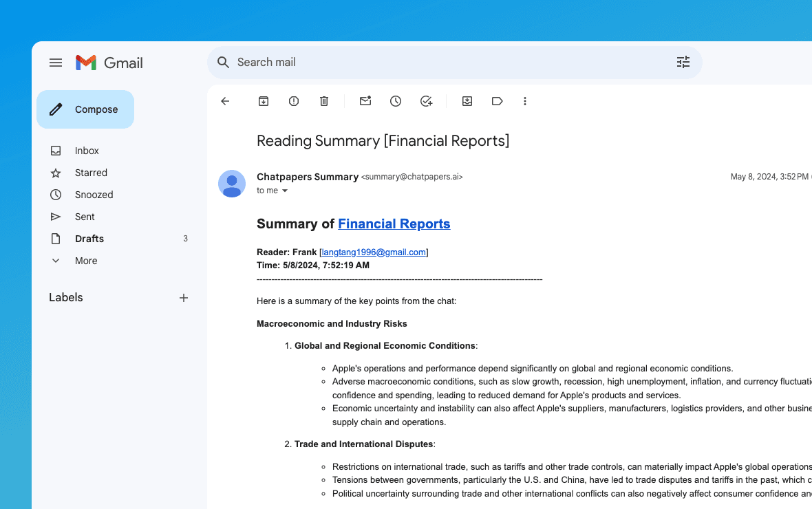Snooze this email via clock icon

pyautogui.click(x=396, y=101)
